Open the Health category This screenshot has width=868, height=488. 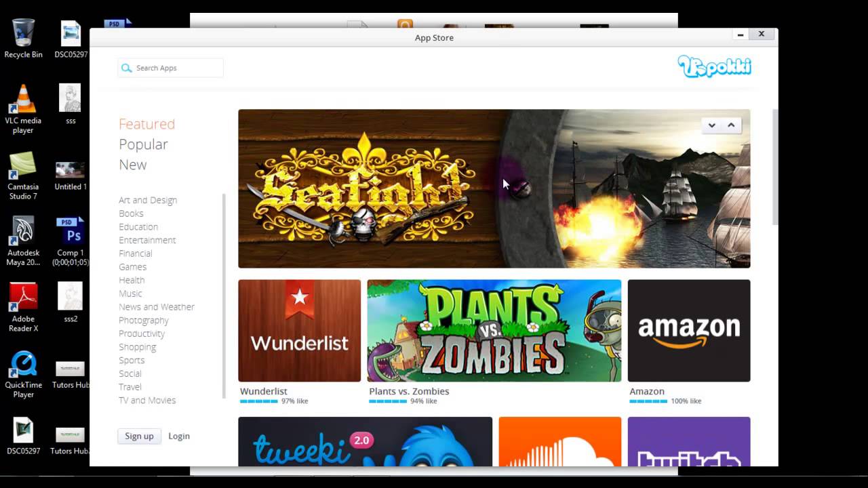pos(132,280)
